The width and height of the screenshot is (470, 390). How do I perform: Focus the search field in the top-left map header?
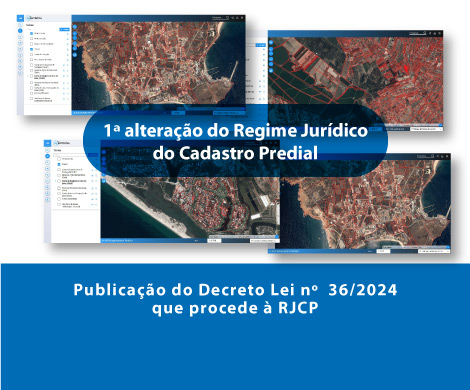pyautogui.click(x=220, y=18)
